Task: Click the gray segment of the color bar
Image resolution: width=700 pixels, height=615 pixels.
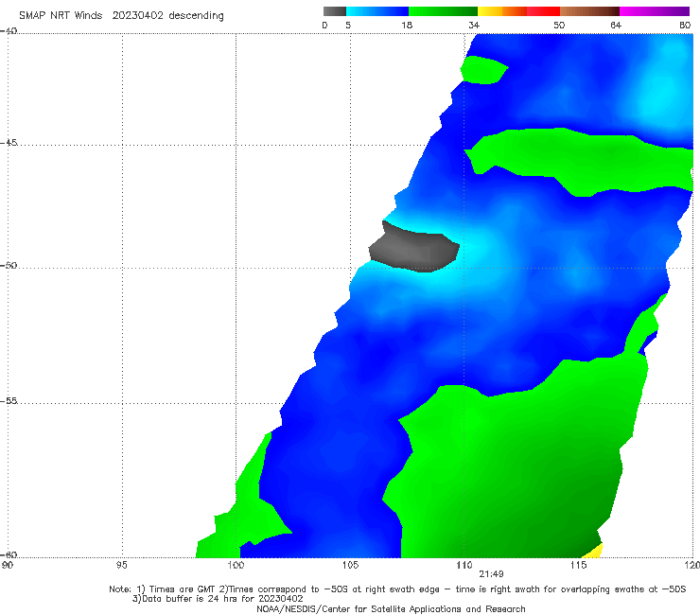Action: click(x=335, y=11)
